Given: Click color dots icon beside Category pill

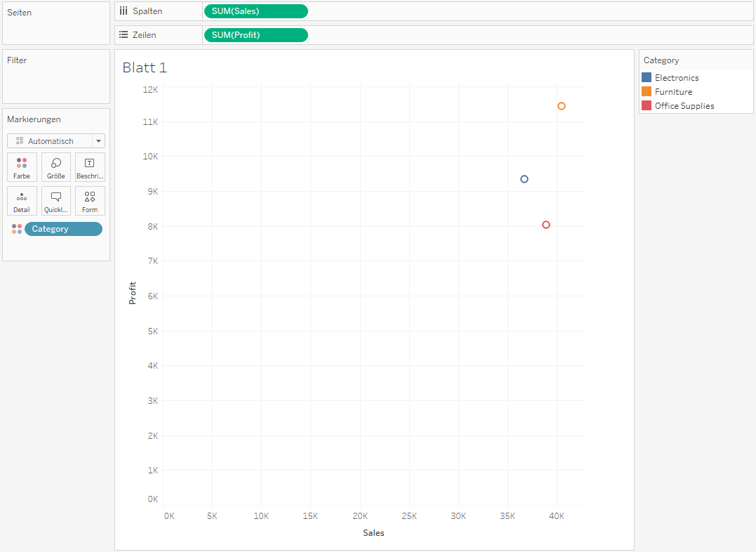Looking at the screenshot, I should coord(17,229).
